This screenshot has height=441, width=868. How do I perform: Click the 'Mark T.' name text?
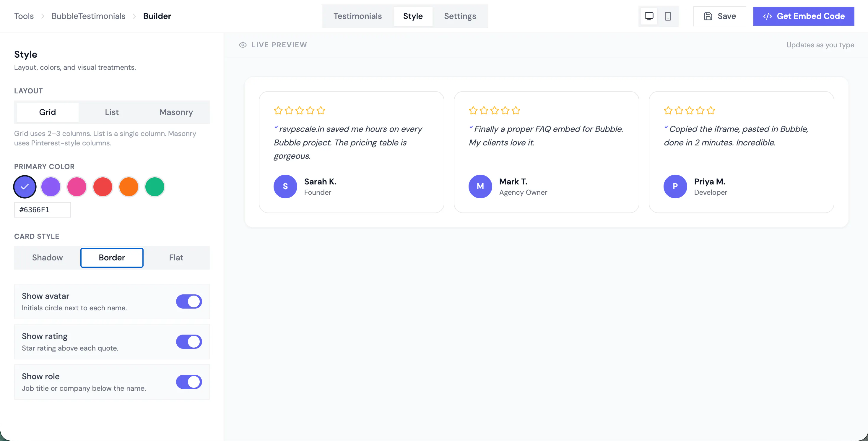click(x=513, y=181)
